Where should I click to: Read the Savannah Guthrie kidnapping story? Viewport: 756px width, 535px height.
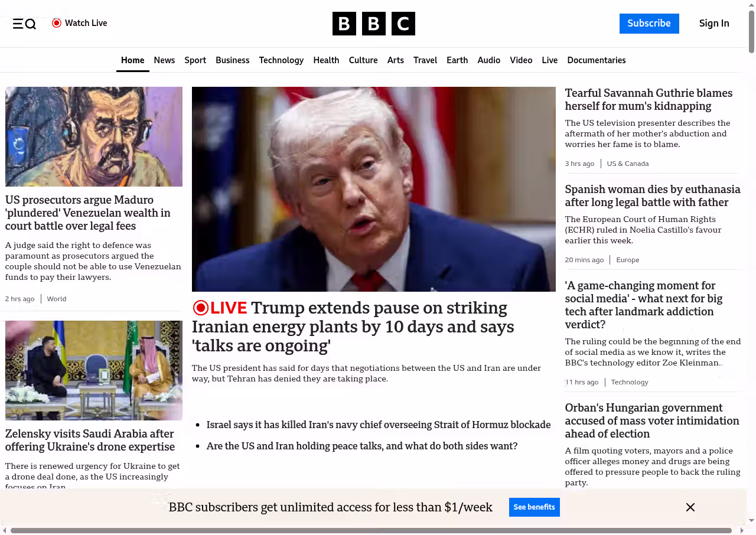649,99
